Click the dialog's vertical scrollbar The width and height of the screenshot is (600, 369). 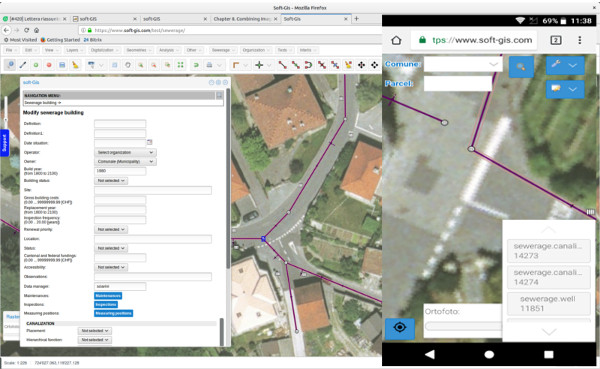click(228, 179)
